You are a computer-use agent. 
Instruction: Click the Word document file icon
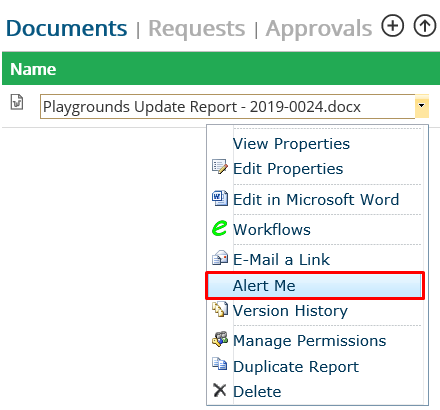pyautogui.click(x=17, y=102)
